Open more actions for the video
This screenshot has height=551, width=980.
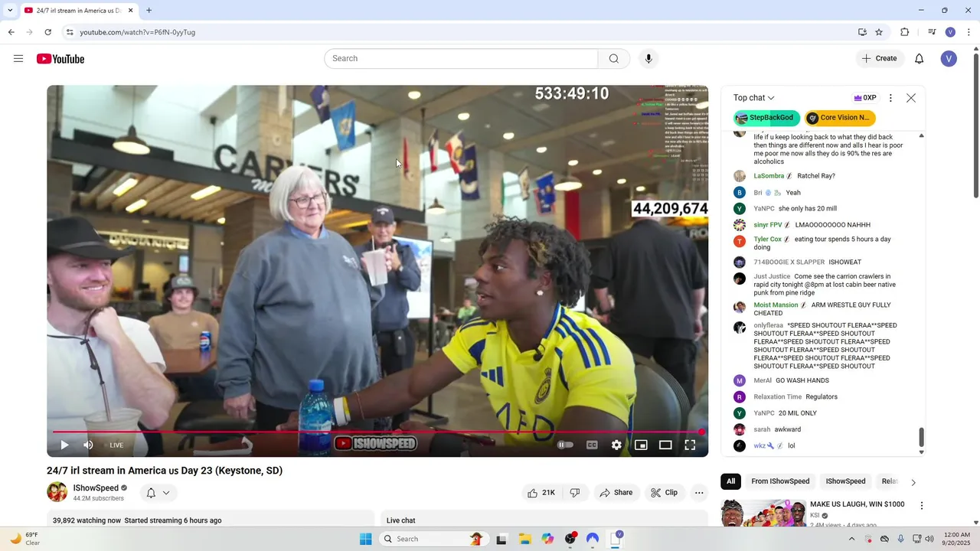click(x=699, y=493)
